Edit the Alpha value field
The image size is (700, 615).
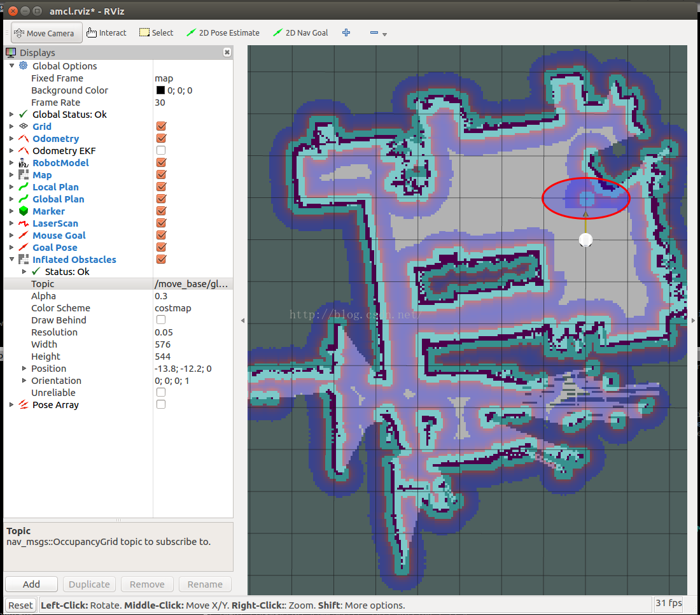[191, 296]
